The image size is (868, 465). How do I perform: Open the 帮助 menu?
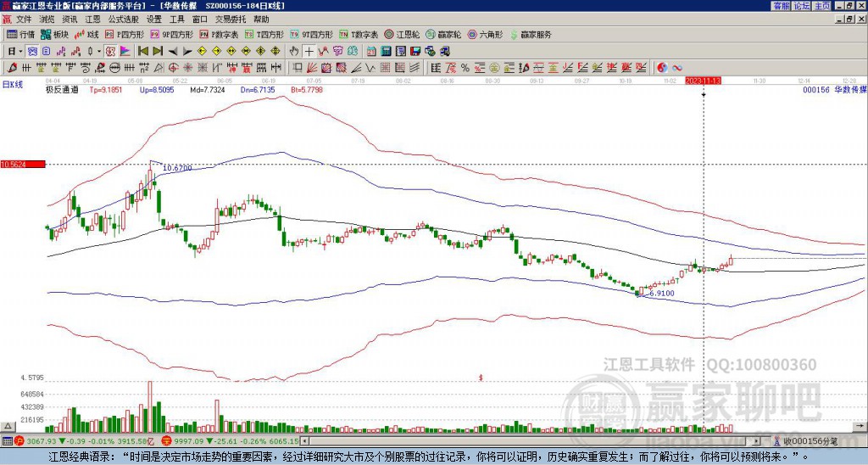tap(261, 20)
